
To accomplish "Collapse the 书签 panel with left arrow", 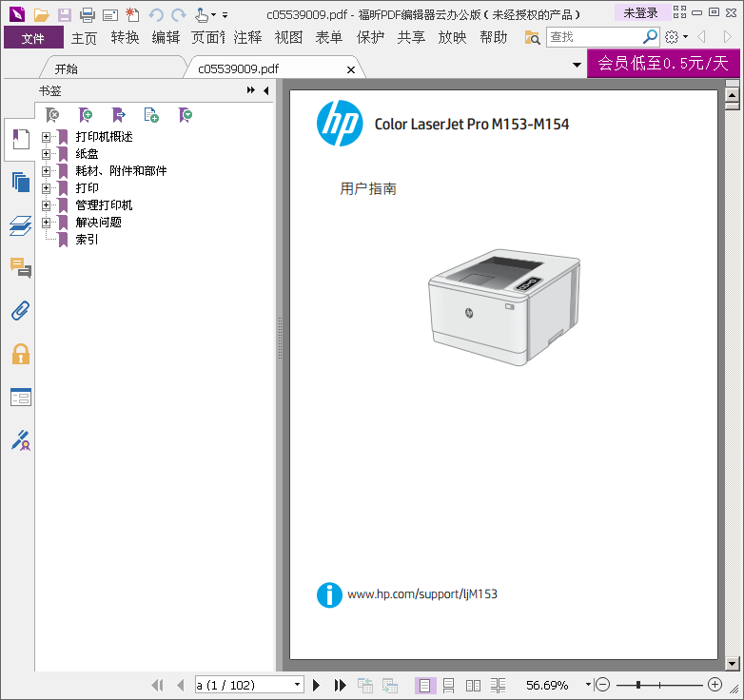I will pos(266,90).
